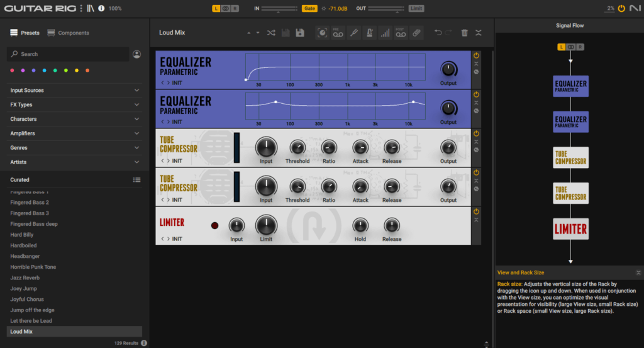The image size is (644, 348).
Task: Select the Presets tab
Action: [x=25, y=33]
